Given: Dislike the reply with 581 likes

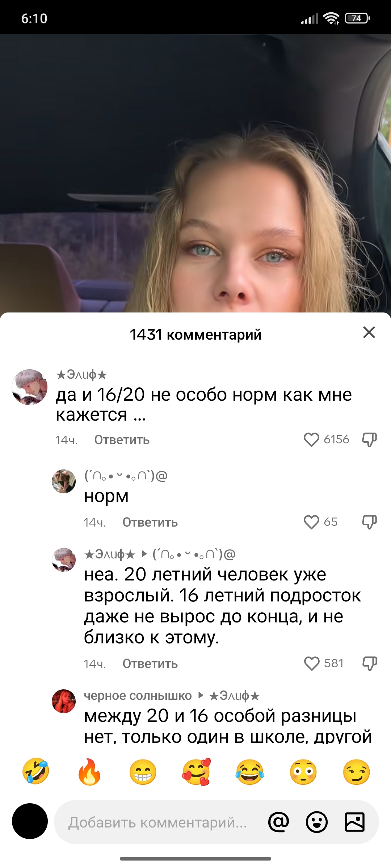Looking at the screenshot, I should pyautogui.click(x=370, y=664).
